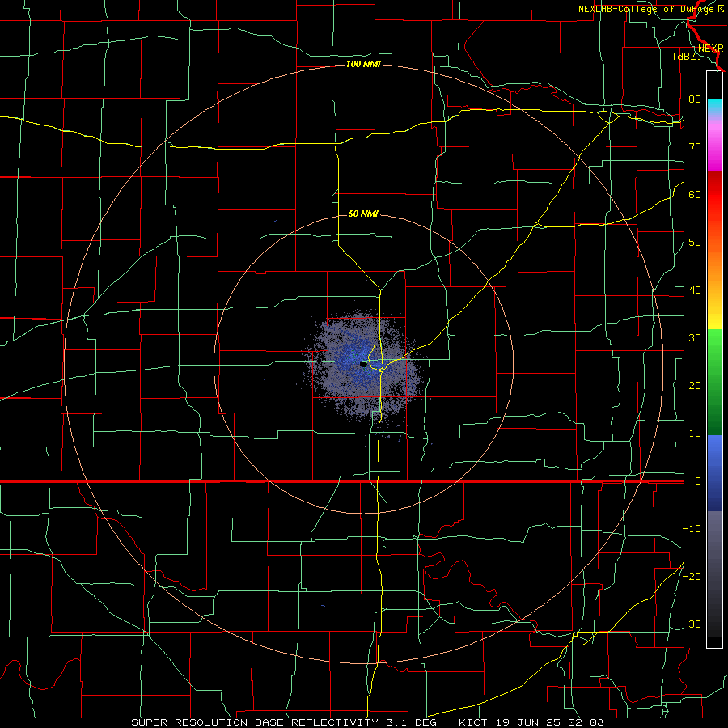Click the 70 value on the dBZ scale

(x=695, y=147)
